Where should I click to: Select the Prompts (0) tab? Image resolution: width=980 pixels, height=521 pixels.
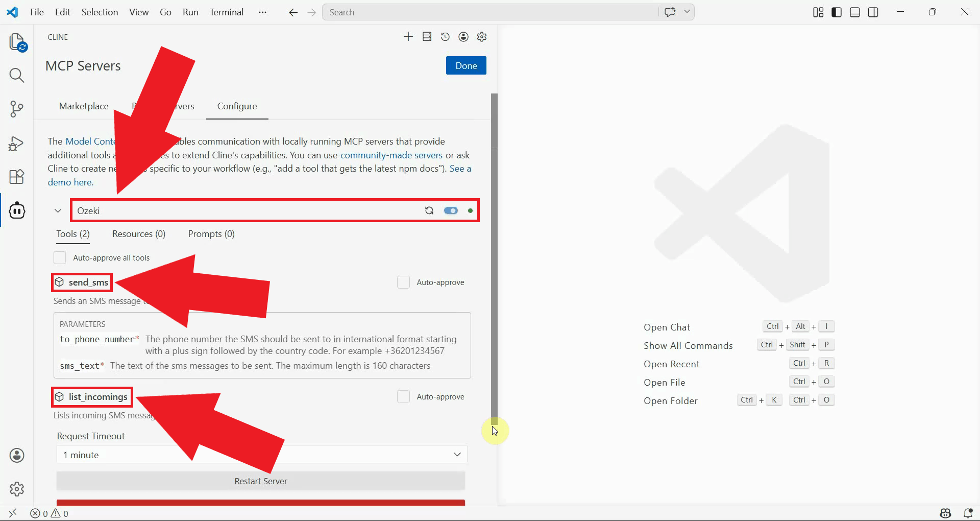211,234
